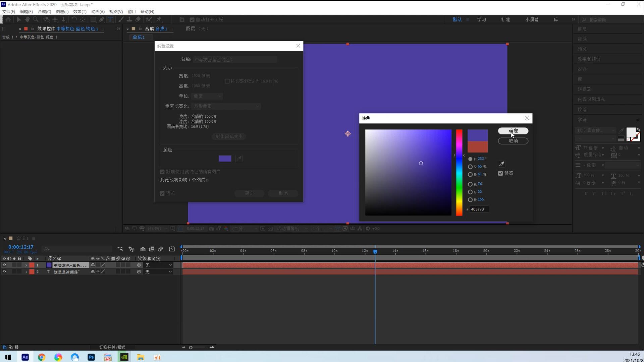Expand layer 1 properties triangle

pos(26,265)
